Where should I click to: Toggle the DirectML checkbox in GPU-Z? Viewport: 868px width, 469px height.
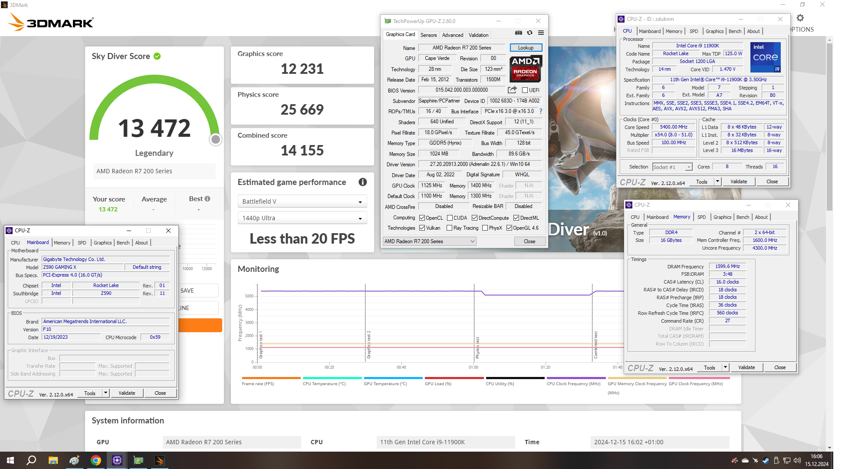click(x=516, y=218)
